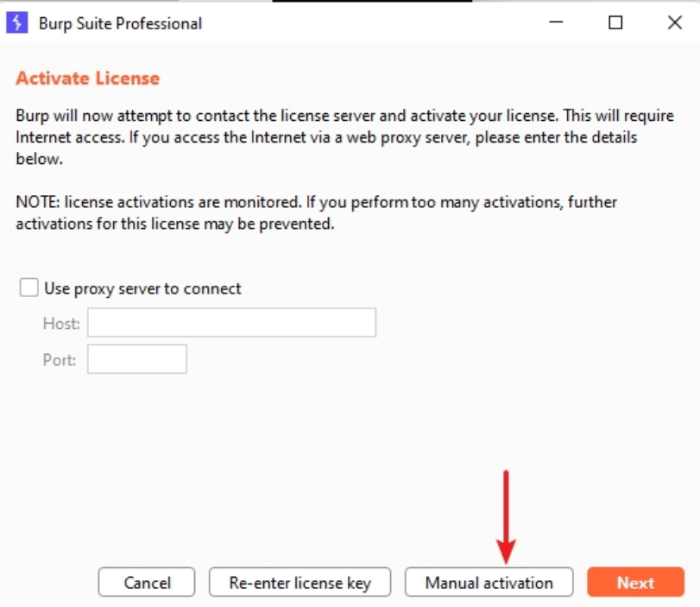Click the Burp Suite lightning logo icon
Screen dimensions: 700x607
coord(16,23)
